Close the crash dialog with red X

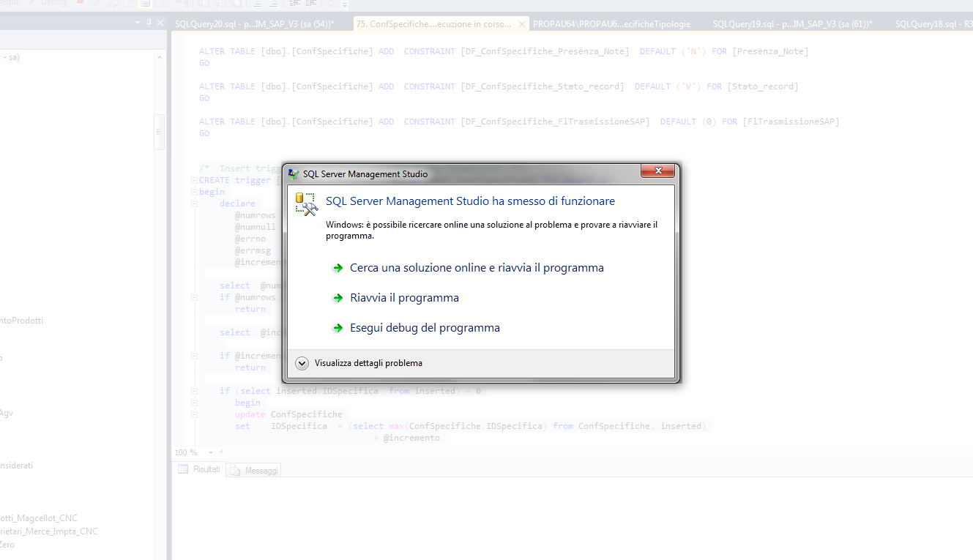[x=657, y=171]
